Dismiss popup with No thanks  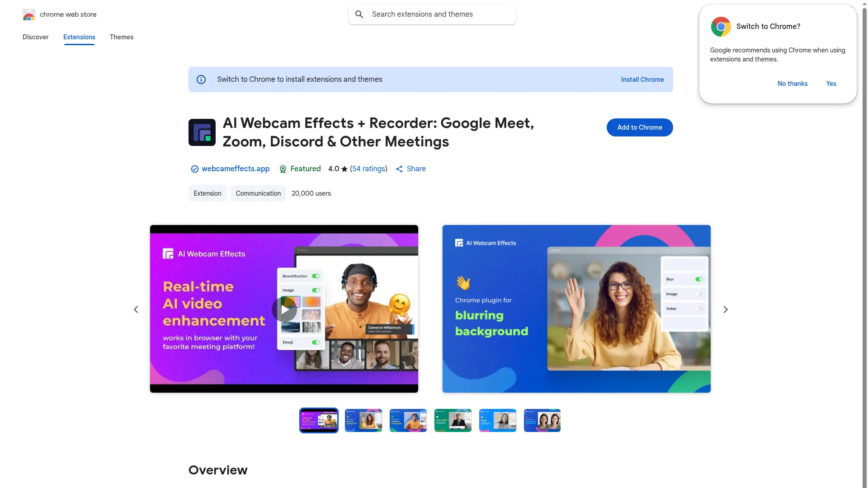coord(792,84)
